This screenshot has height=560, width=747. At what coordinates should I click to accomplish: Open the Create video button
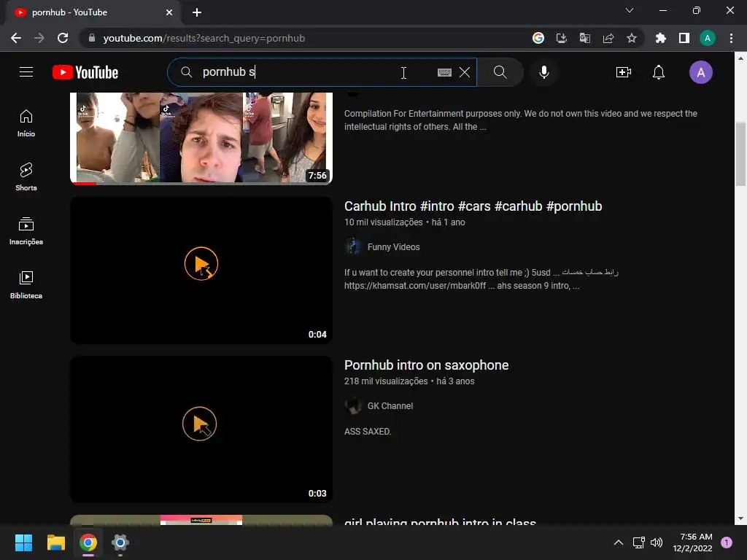coord(623,72)
